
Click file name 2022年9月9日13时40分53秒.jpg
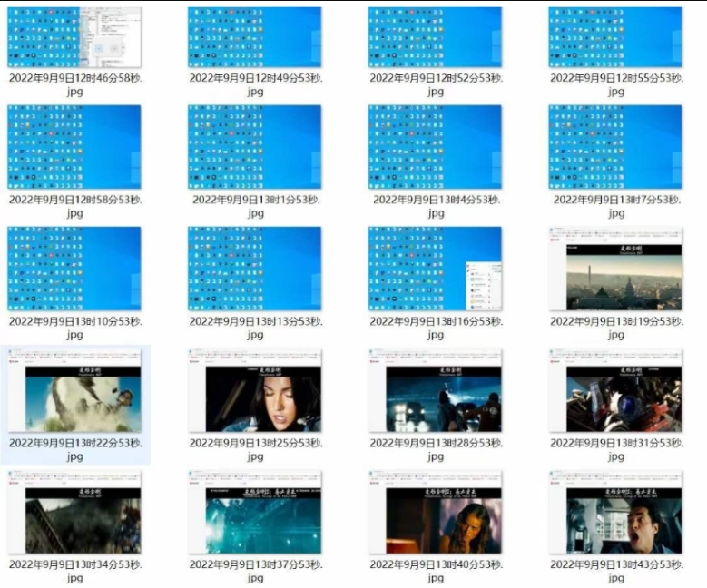point(436,572)
